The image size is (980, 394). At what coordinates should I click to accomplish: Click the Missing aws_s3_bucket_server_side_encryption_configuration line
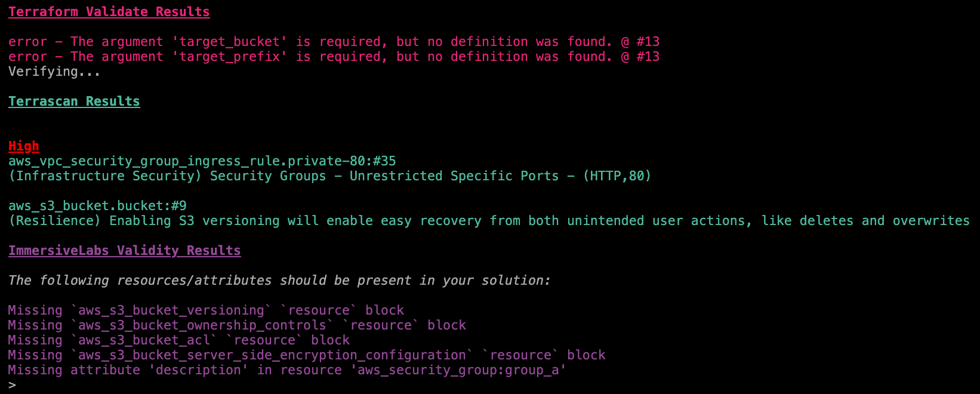pos(307,355)
